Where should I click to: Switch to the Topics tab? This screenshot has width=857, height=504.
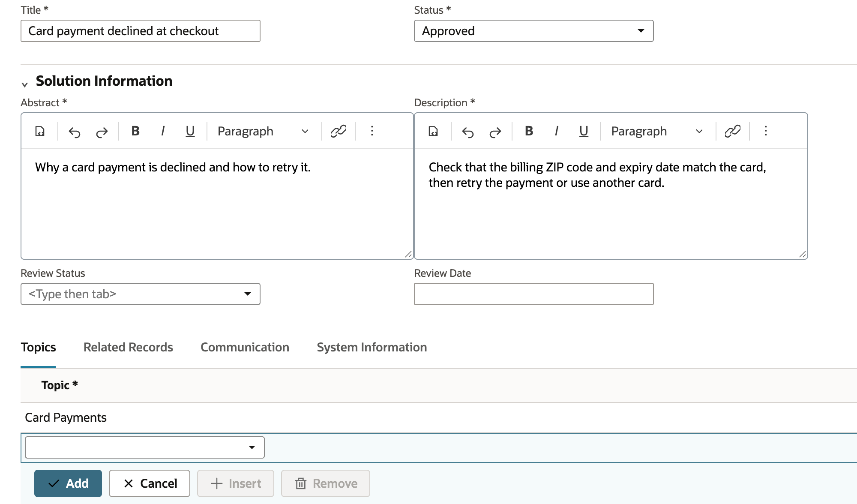pyautogui.click(x=38, y=347)
